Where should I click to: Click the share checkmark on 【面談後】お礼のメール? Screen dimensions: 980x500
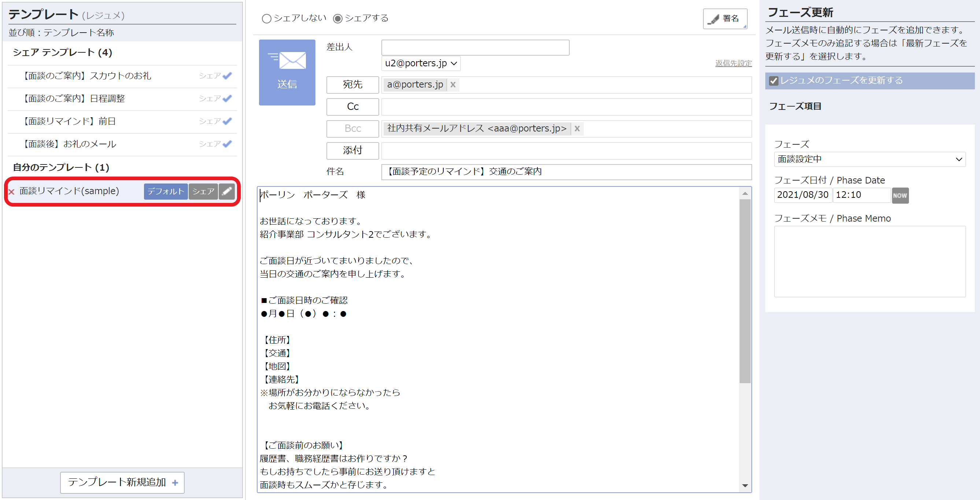point(228,144)
